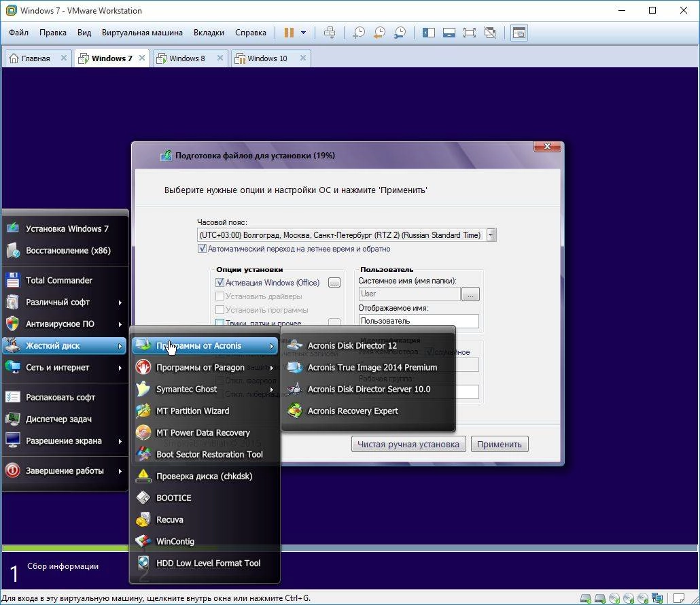Open the Часовой пояс time zone dropdown
700x605 pixels.
tap(491, 235)
